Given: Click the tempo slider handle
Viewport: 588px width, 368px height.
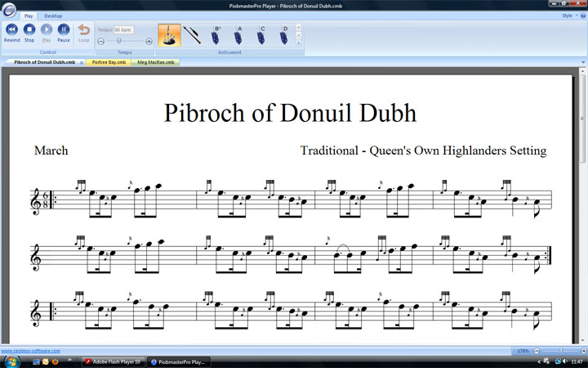Looking at the screenshot, I should click(x=118, y=41).
